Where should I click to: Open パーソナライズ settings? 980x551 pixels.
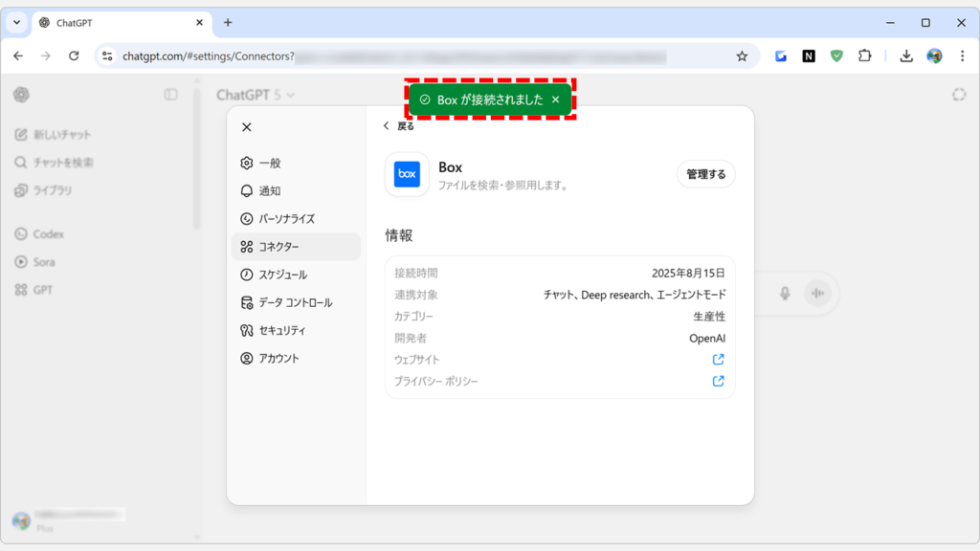(x=296, y=219)
